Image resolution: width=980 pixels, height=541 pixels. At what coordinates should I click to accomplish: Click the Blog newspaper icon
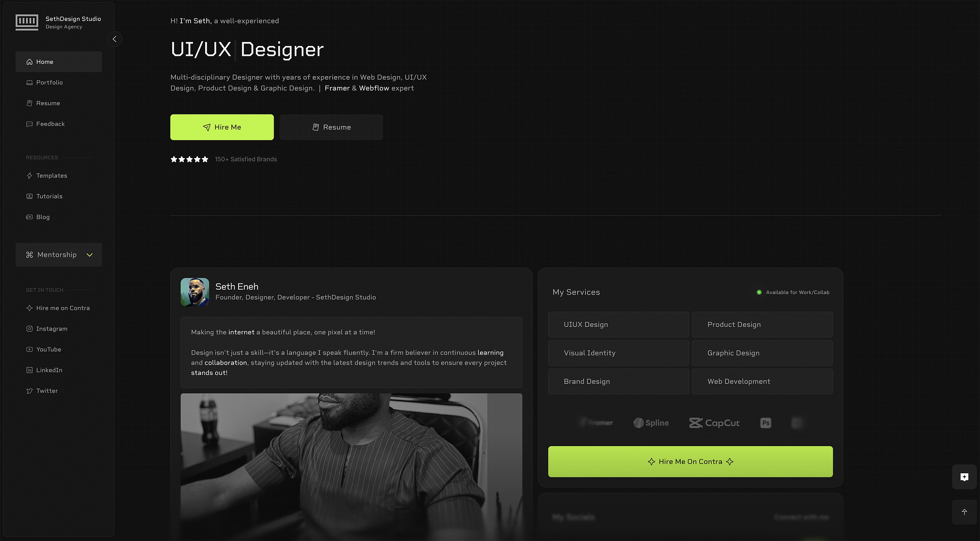click(x=29, y=217)
